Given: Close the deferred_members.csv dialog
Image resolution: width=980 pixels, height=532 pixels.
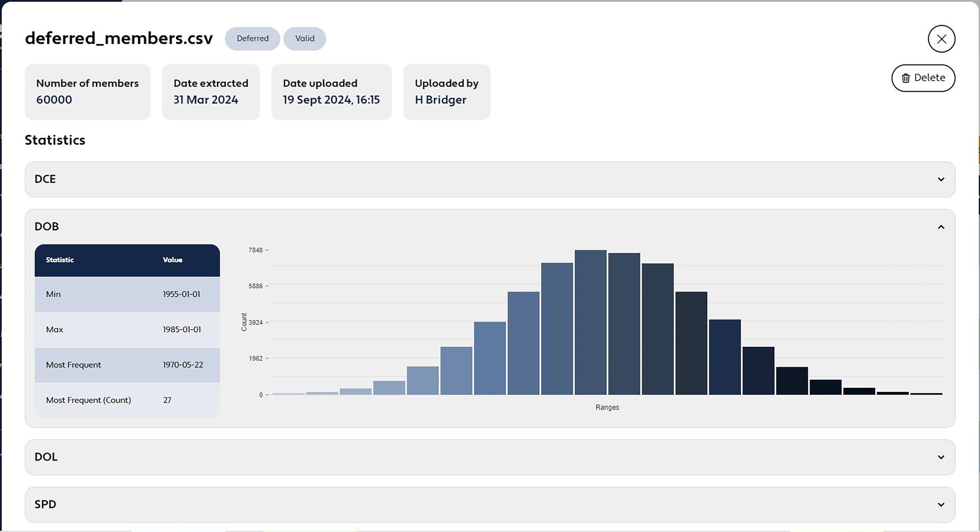Looking at the screenshot, I should (941, 39).
